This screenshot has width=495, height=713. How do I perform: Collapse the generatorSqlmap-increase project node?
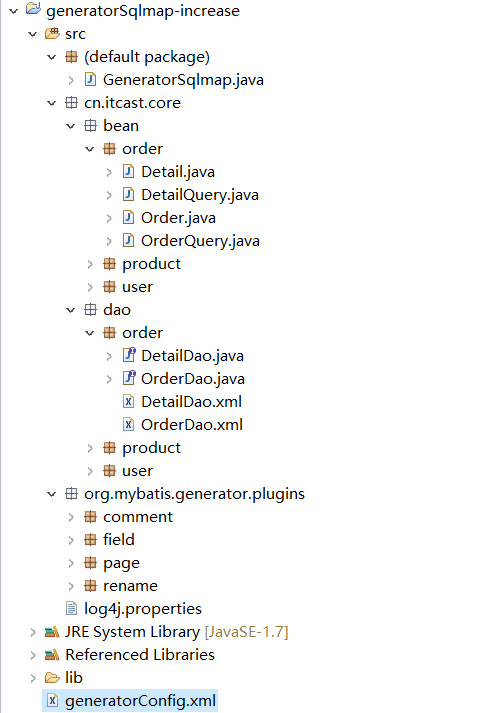click(x=14, y=10)
